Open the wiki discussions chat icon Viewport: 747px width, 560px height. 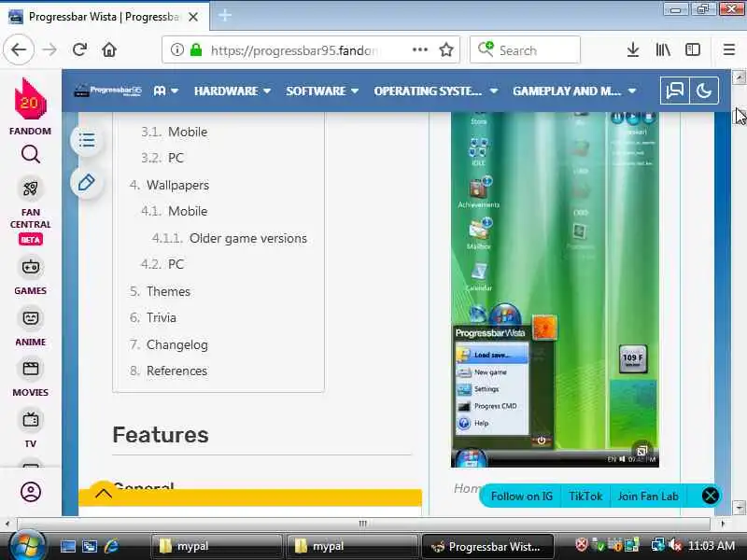pyautogui.click(x=674, y=91)
